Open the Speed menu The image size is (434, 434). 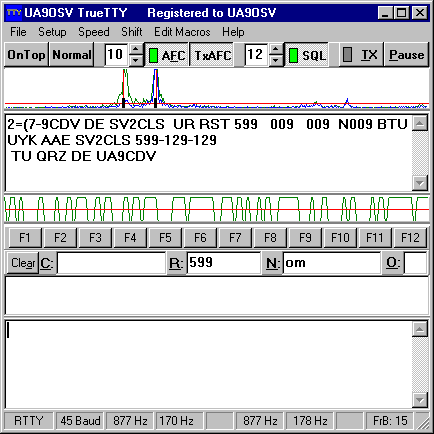pyautogui.click(x=94, y=32)
